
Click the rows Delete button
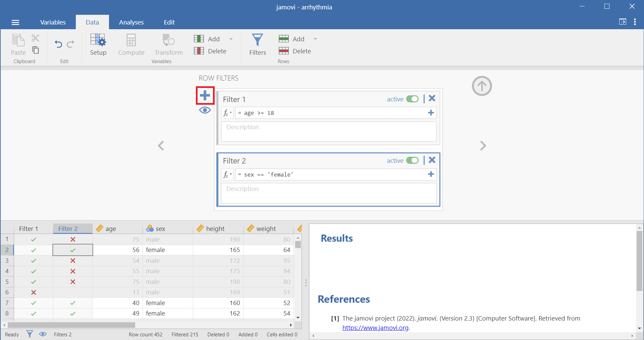click(x=295, y=51)
